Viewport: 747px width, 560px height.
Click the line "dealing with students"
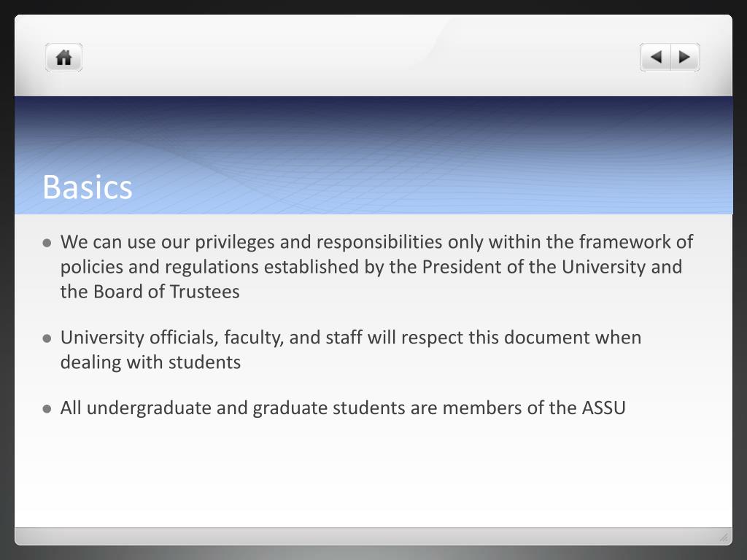(150, 362)
